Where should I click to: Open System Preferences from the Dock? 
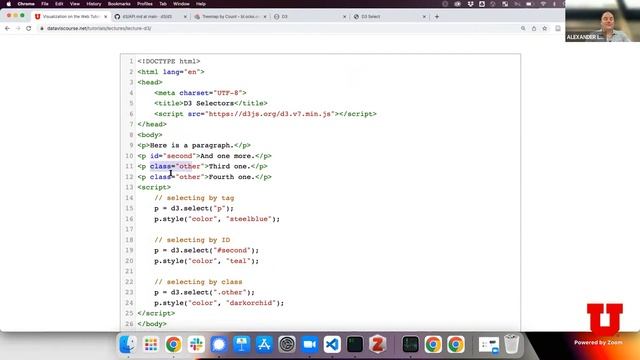[x=287, y=344]
